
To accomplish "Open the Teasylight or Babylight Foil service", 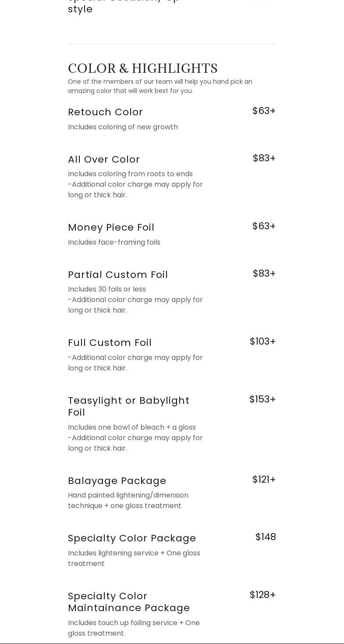I will coord(128,406).
